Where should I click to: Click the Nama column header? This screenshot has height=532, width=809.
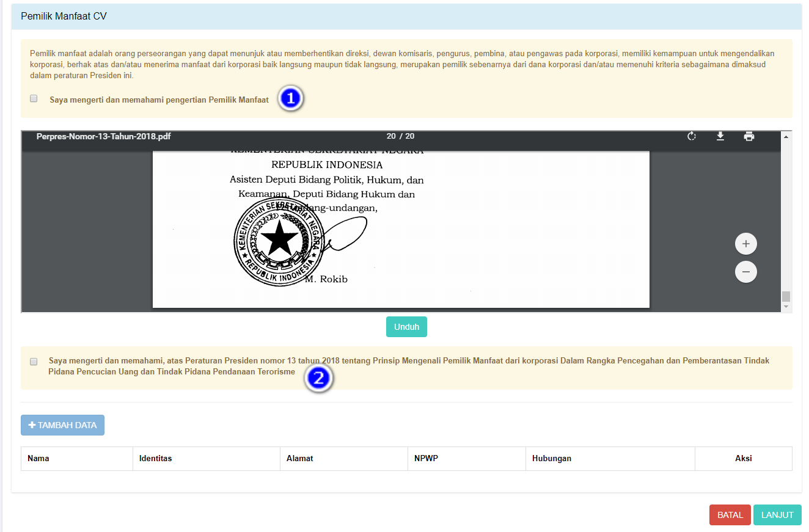click(38, 458)
